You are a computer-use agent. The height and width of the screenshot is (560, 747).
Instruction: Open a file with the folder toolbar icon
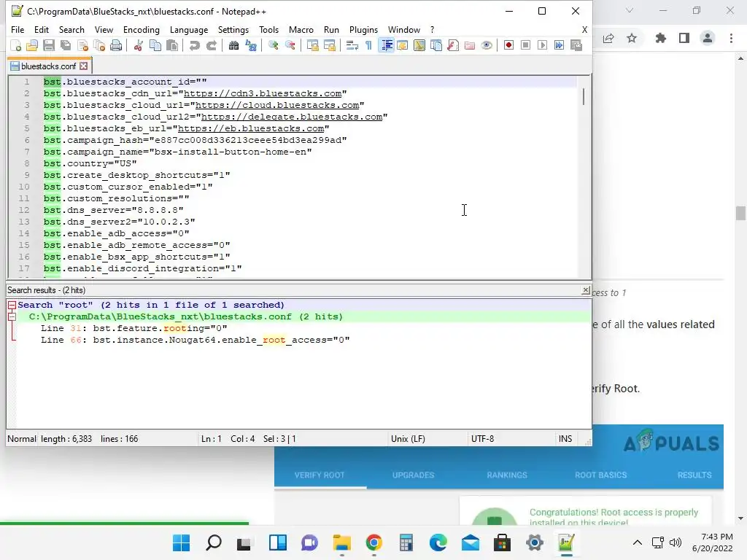[32, 45]
